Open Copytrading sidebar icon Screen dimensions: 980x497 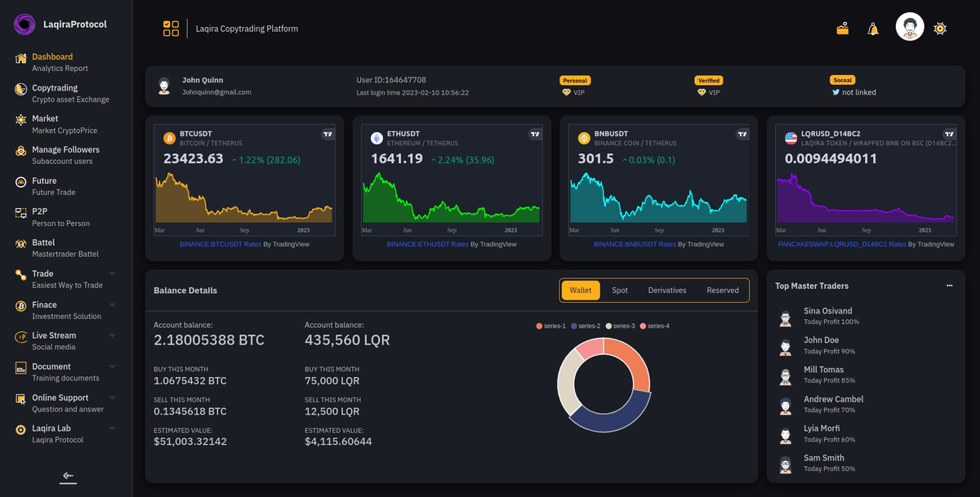pyautogui.click(x=20, y=90)
